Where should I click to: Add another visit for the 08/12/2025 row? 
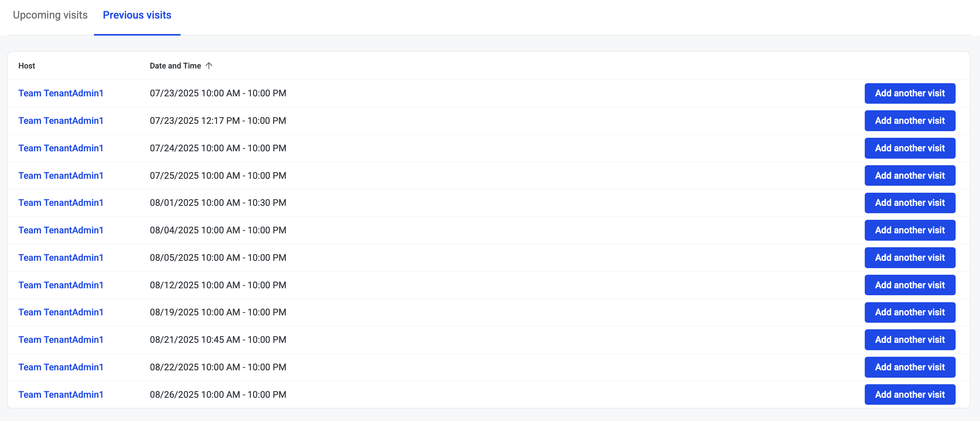click(x=910, y=285)
